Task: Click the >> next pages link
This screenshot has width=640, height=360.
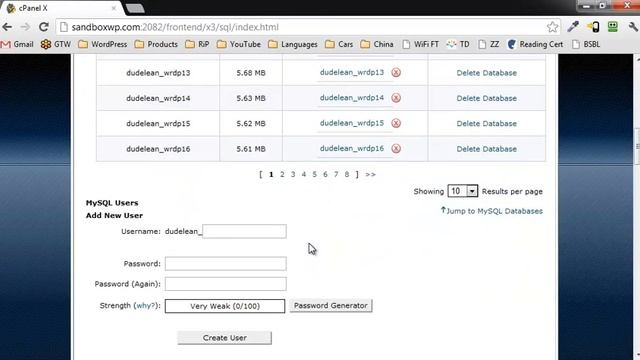Action: tap(371, 174)
